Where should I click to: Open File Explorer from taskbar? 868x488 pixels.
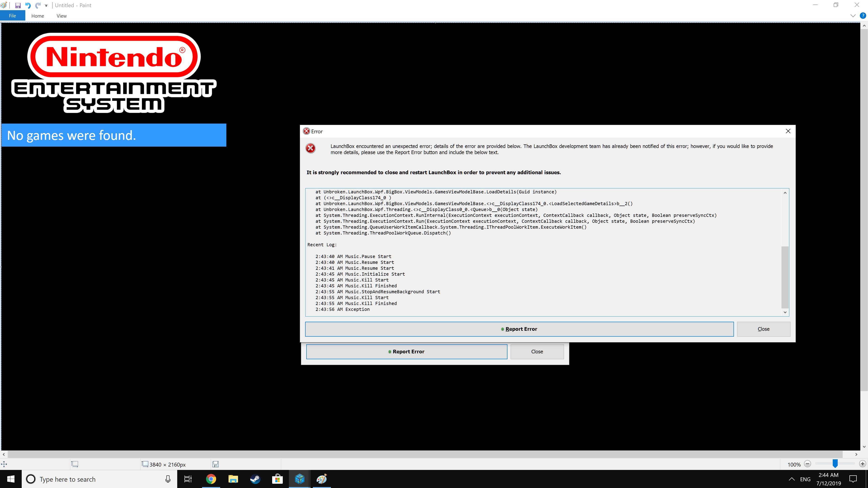[233, 479]
